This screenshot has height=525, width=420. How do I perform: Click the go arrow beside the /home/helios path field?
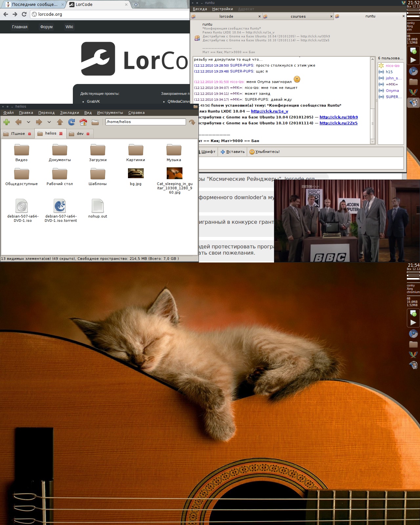[x=192, y=122]
